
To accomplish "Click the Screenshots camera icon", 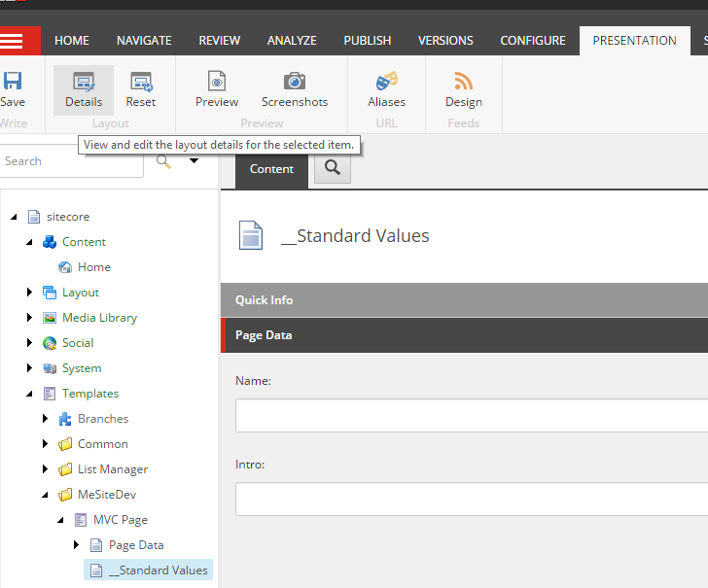I will pyautogui.click(x=294, y=83).
